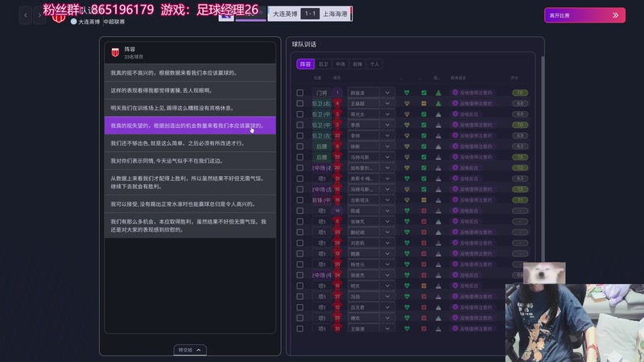Click the 1-1 match score at top

[310, 14]
